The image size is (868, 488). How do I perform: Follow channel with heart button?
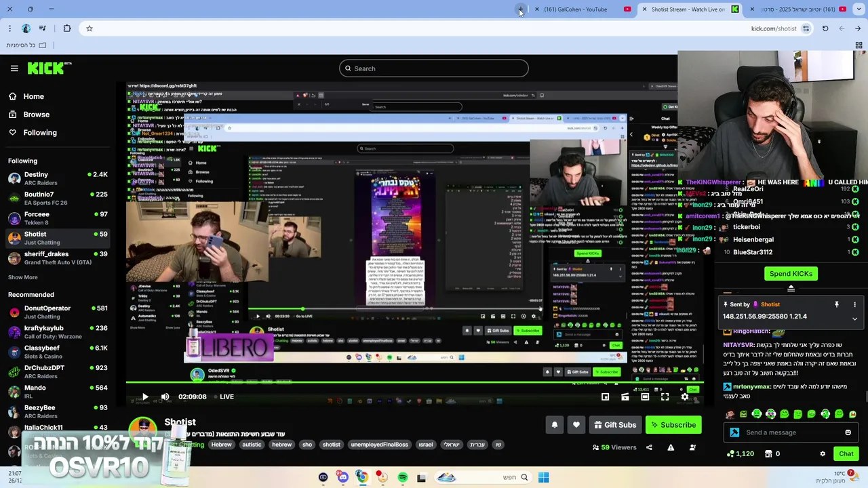tap(576, 425)
